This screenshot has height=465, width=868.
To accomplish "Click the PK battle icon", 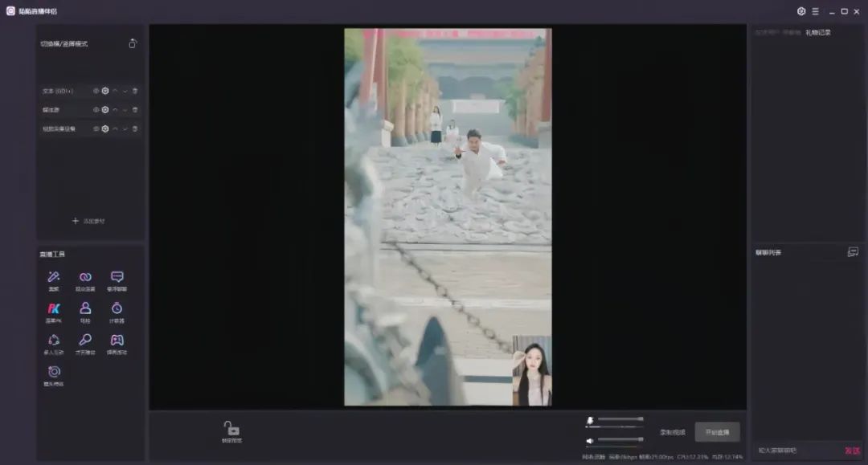I will (x=54, y=308).
